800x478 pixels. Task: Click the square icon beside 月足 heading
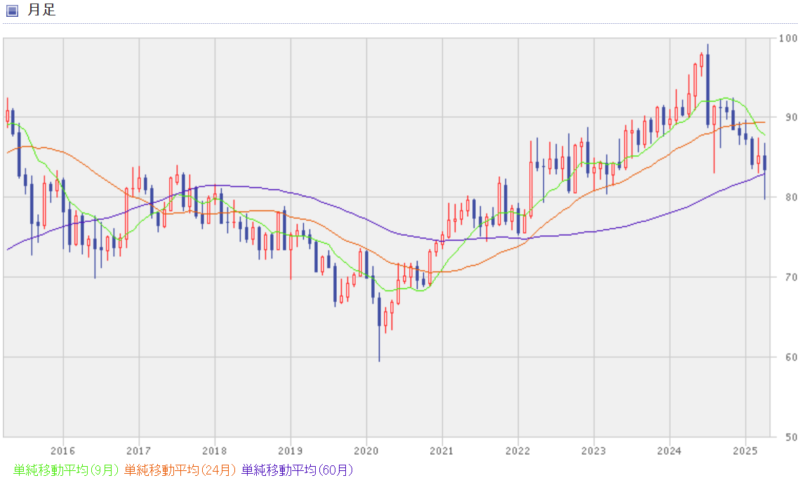tap(12, 10)
